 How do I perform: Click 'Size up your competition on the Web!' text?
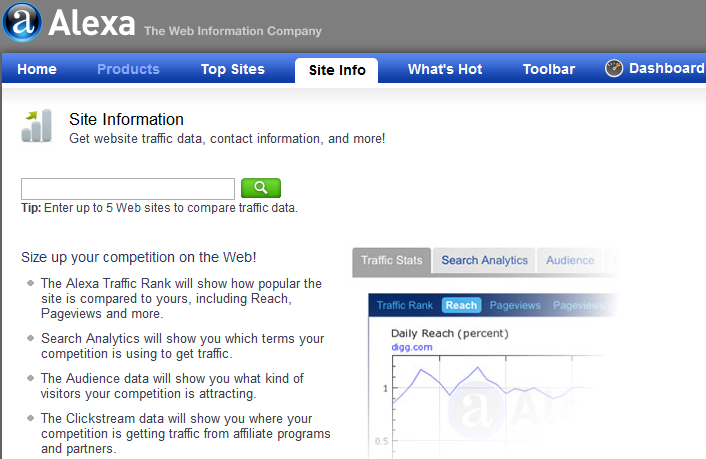(139, 257)
